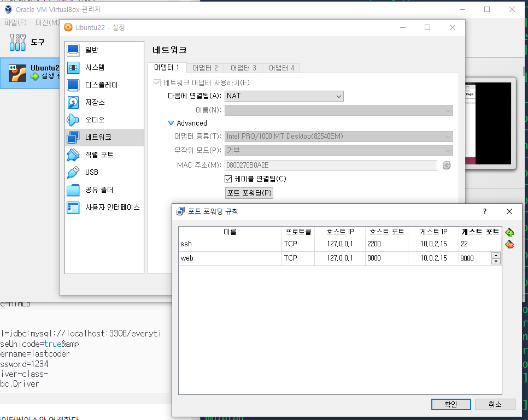Open the 사용자 인터페이스 settings category

click(104, 208)
